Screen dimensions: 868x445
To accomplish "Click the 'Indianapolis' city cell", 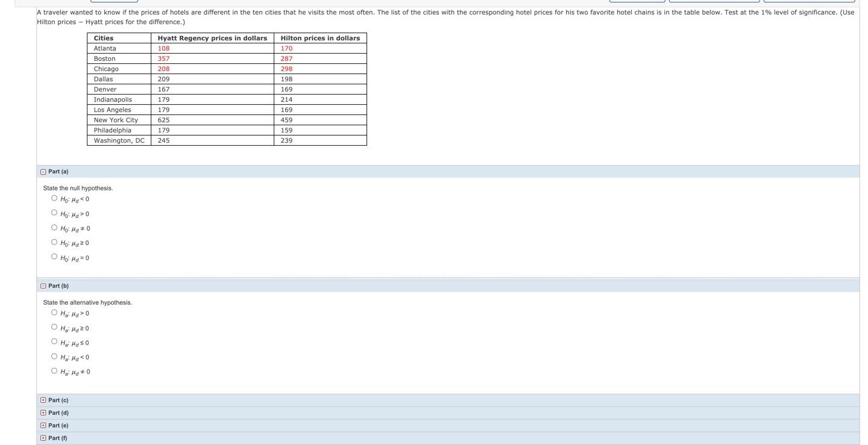I will click(119, 99).
